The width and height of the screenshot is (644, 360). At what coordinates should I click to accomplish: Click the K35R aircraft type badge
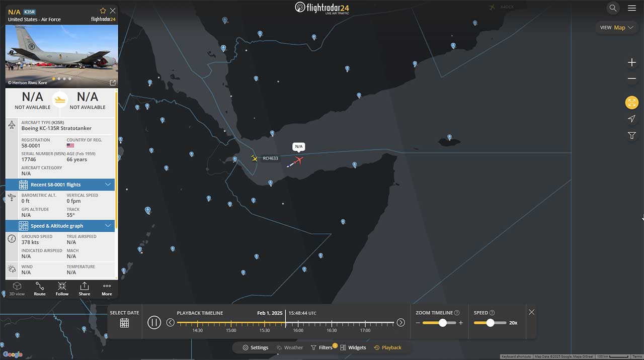(x=30, y=12)
